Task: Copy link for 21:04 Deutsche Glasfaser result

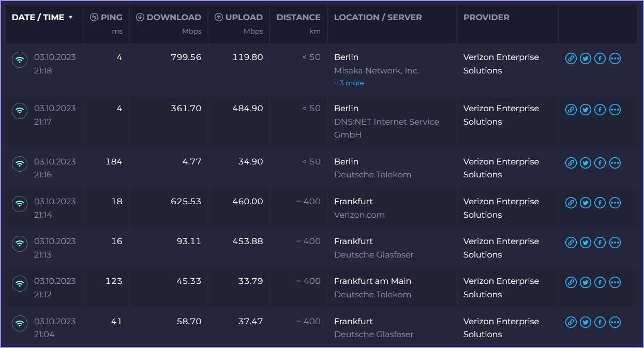Action: point(571,323)
